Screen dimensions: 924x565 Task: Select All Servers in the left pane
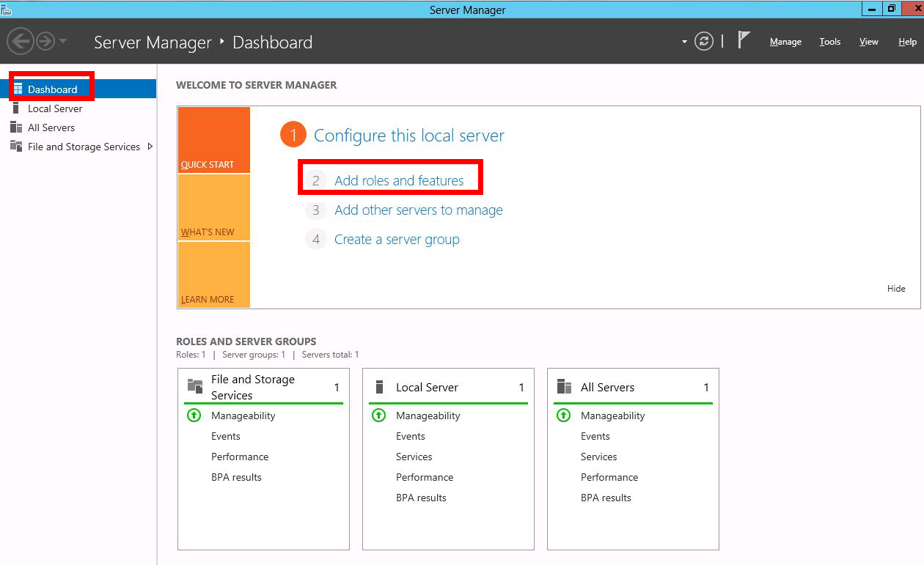point(51,128)
